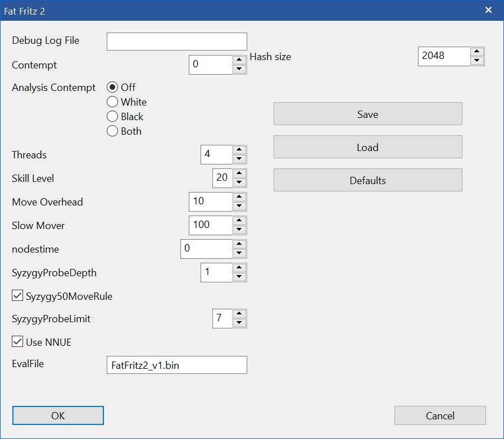Click into the Debug Log File field
504x439 pixels.
pos(176,42)
